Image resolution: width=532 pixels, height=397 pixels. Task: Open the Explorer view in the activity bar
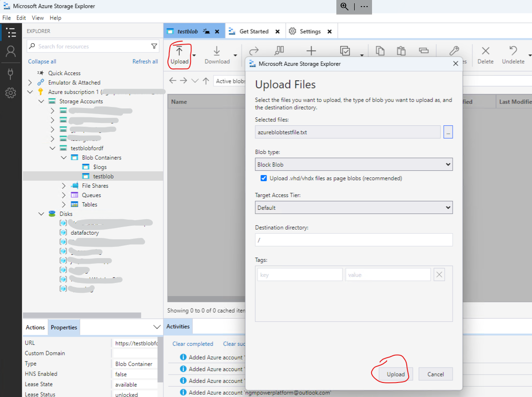pos(11,32)
